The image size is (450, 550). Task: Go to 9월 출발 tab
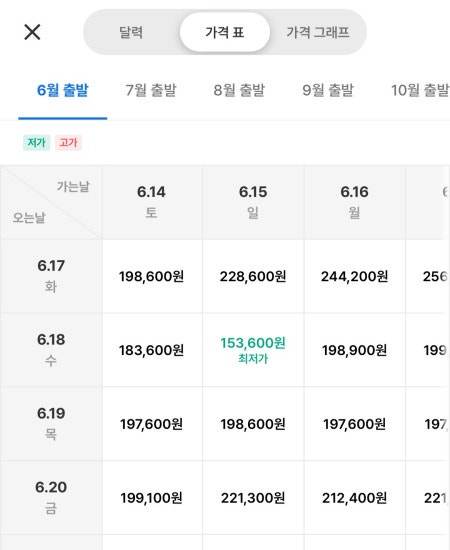click(328, 90)
